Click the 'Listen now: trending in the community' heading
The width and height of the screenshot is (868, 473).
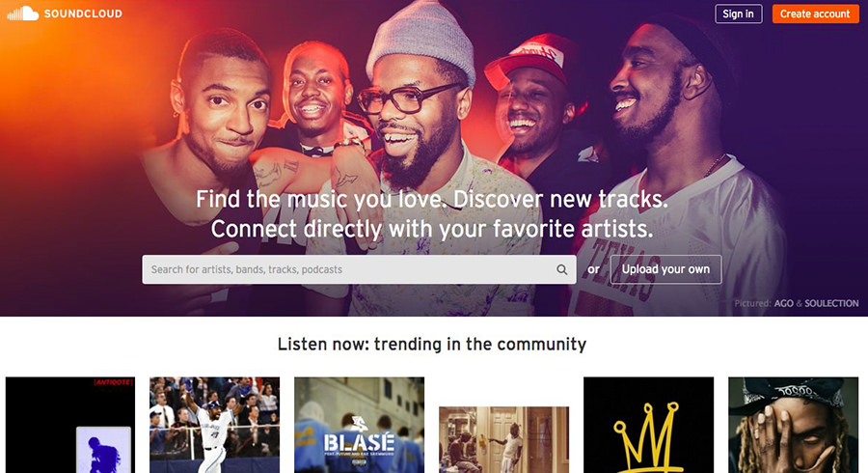(x=432, y=344)
